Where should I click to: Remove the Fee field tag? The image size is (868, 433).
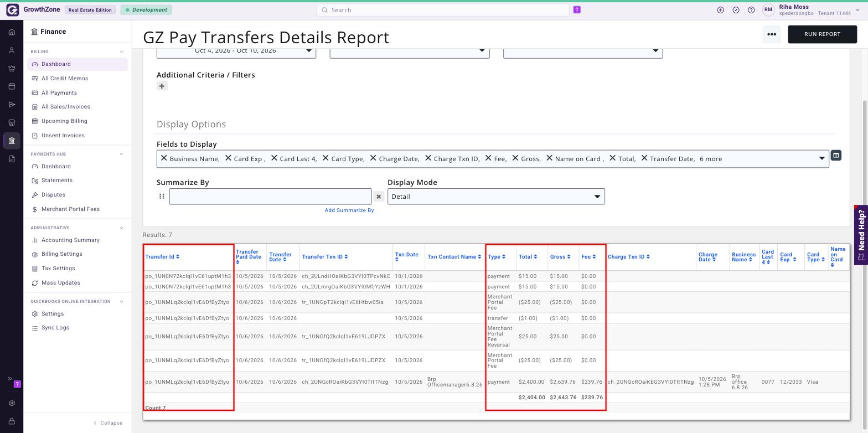coord(488,158)
